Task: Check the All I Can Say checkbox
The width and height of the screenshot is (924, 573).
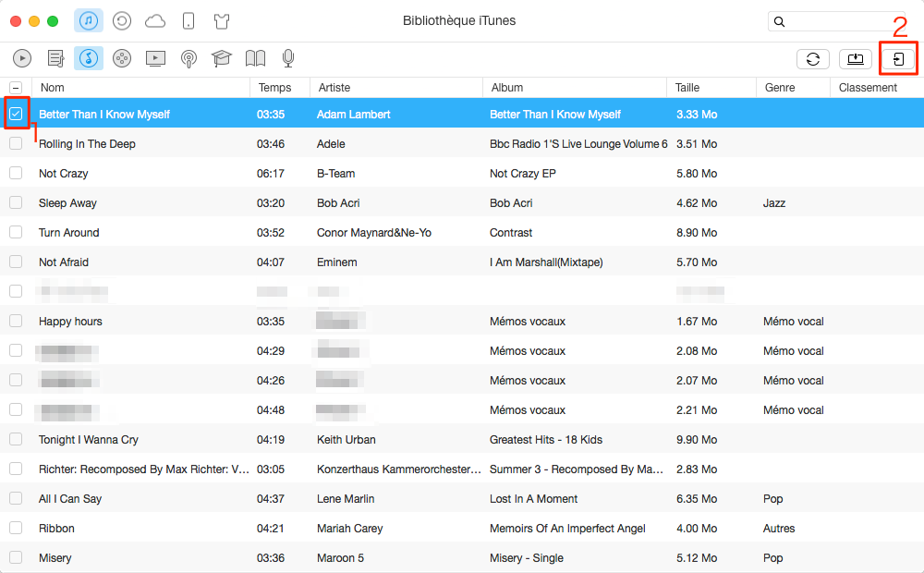Action: pyautogui.click(x=16, y=498)
